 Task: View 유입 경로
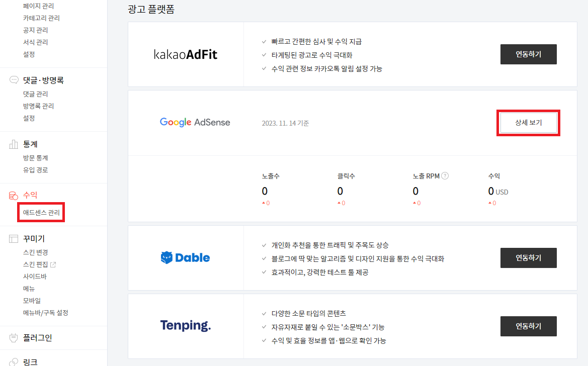pyautogui.click(x=36, y=170)
